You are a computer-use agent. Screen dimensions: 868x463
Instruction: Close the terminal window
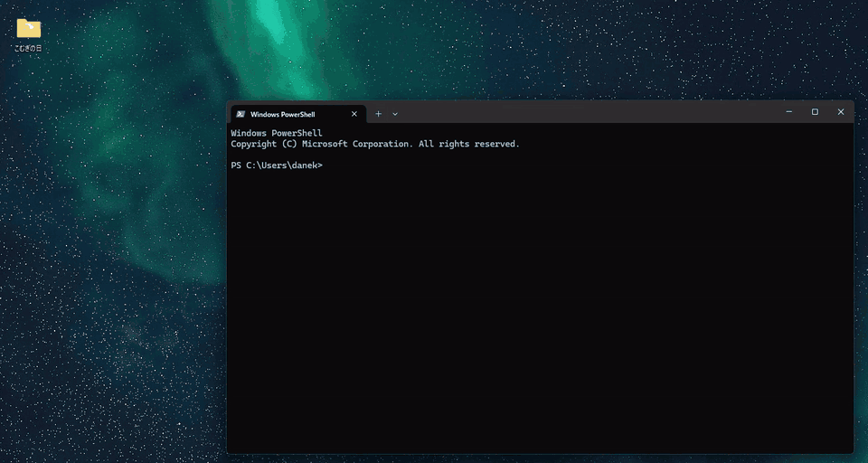(x=840, y=112)
